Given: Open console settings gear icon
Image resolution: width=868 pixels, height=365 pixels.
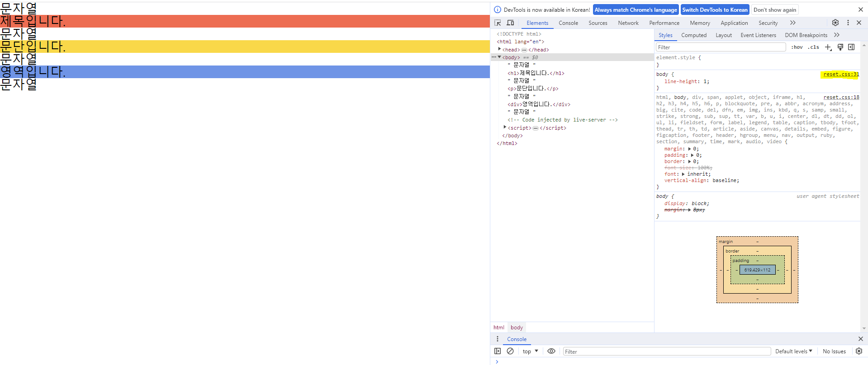Looking at the screenshot, I should [859, 351].
